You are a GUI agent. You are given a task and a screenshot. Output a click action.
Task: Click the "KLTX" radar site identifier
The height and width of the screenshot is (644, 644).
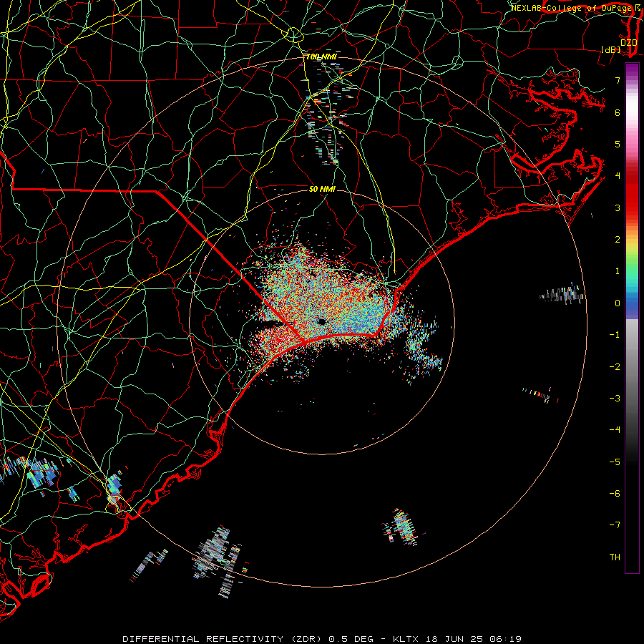406,639
